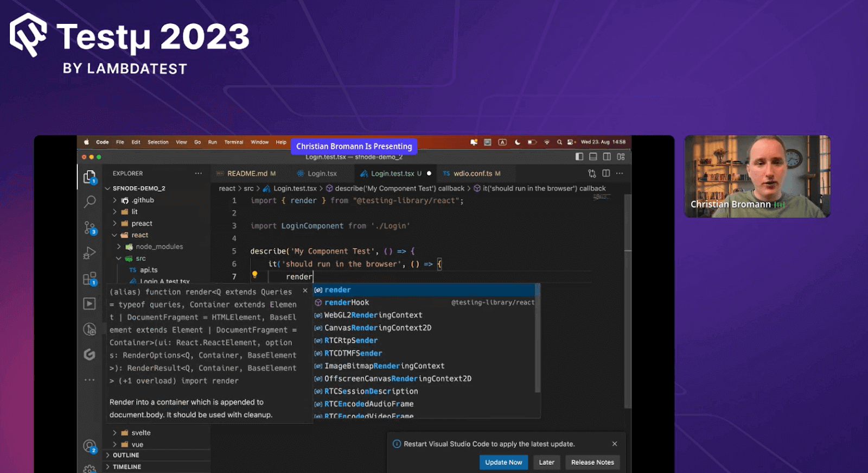Screen dimensions: 868x473
Task: Toggle the secondary sidebar layout button
Action: [607, 157]
